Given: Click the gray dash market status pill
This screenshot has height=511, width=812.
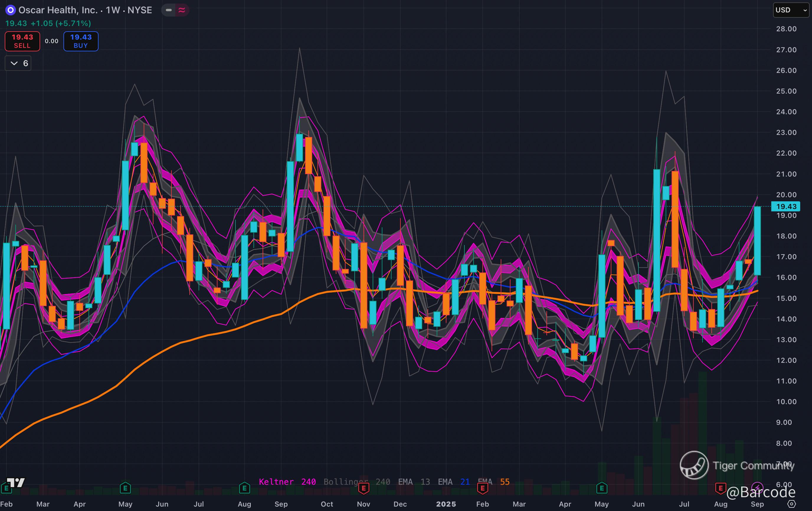Looking at the screenshot, I should point(168,10).
